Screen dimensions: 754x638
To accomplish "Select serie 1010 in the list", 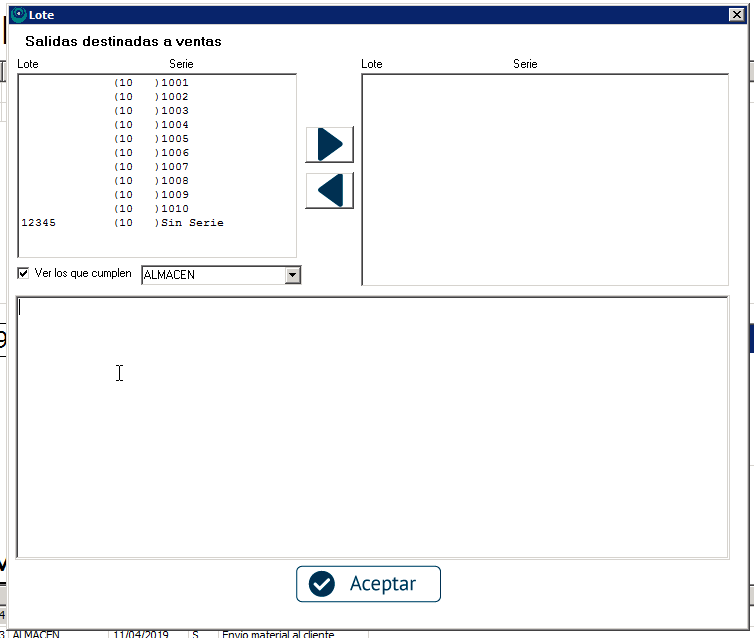I will coord(174,209).
